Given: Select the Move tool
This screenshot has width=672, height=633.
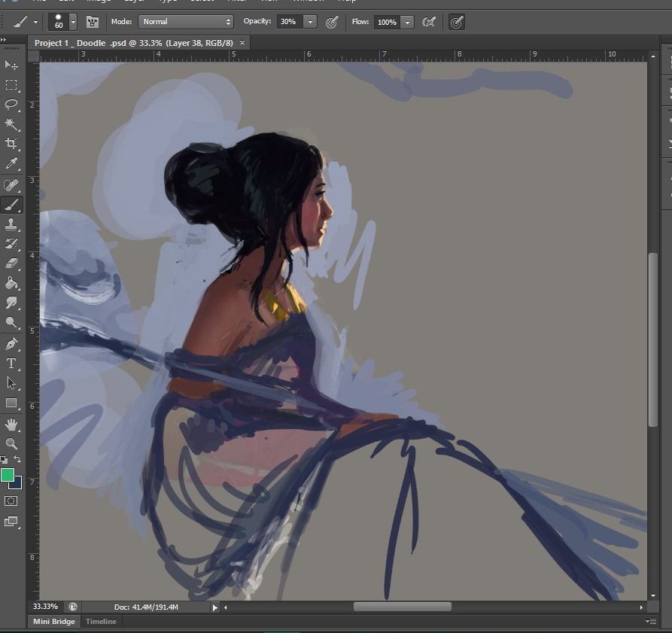Looking at the screenshot, I should [11, 65].
